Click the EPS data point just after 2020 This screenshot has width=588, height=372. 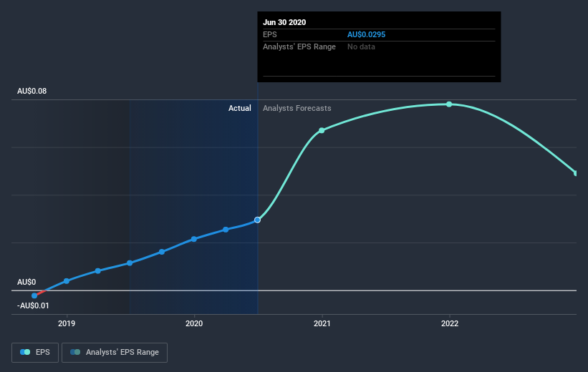click(x=226, y=230)
